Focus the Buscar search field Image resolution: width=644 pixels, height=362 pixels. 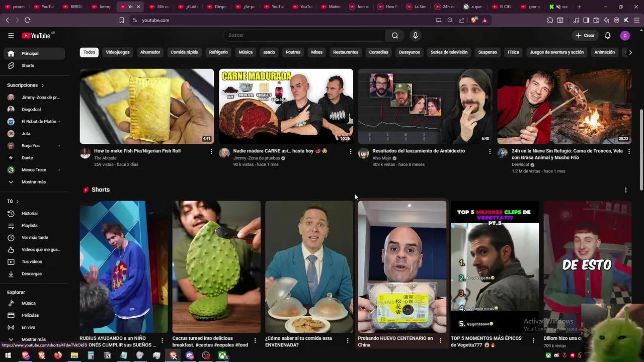[305, 35]
